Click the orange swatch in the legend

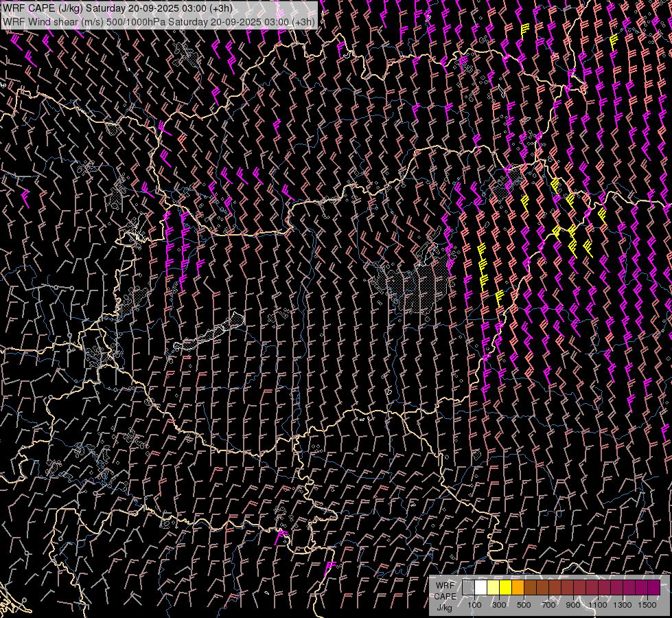[x=518, y=588]
